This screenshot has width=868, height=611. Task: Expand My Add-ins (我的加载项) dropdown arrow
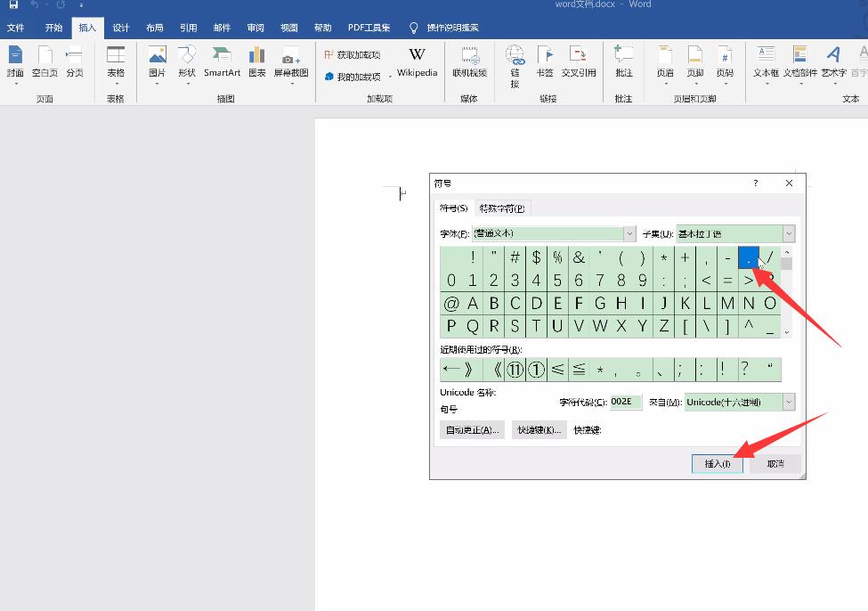point(390,77)
